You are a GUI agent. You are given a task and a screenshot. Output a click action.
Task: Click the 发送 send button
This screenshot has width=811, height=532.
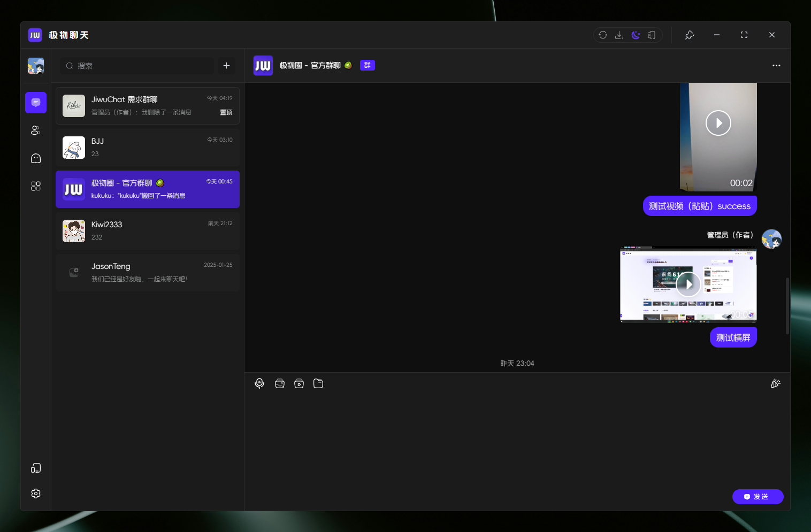(758, 497)
